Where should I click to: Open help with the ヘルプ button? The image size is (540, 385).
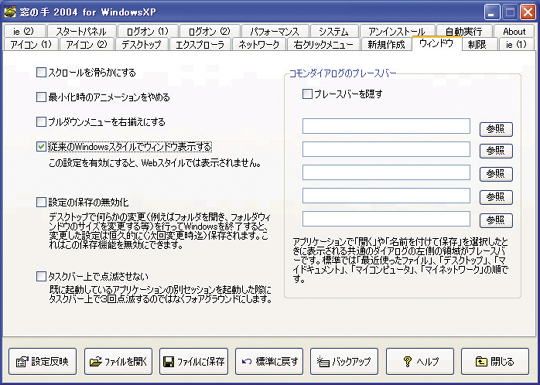coord(420,361)
